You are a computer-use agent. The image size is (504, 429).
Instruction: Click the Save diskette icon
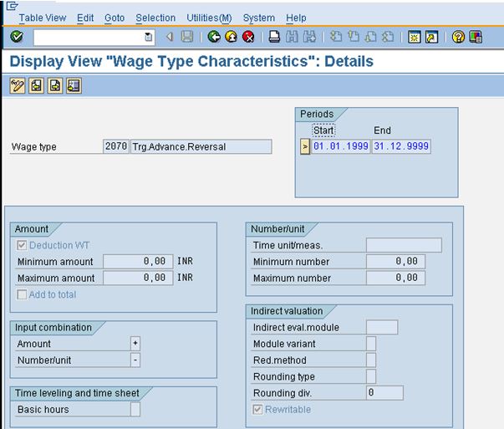[187, 37]
